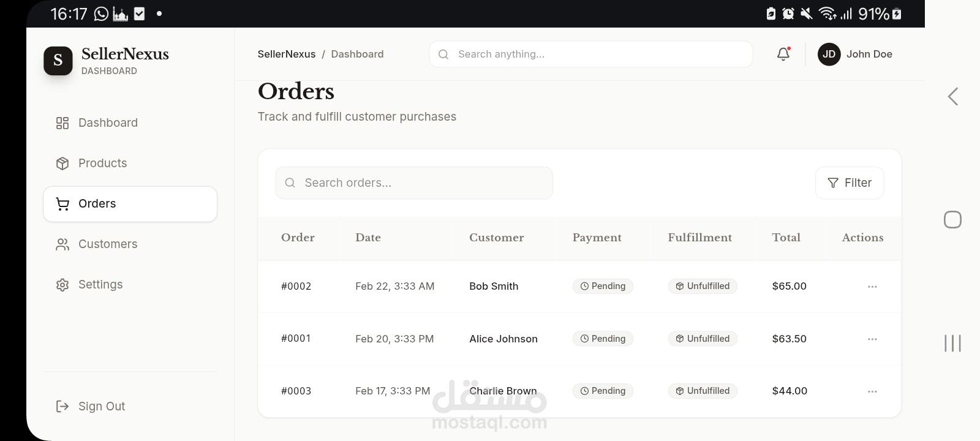Click order number #0003
The height and width of the screenshot is (441, 980).
[x=296, y=391]
